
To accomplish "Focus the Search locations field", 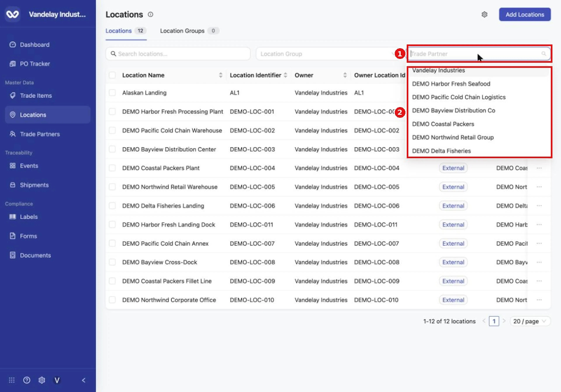I will coord(178,54).
